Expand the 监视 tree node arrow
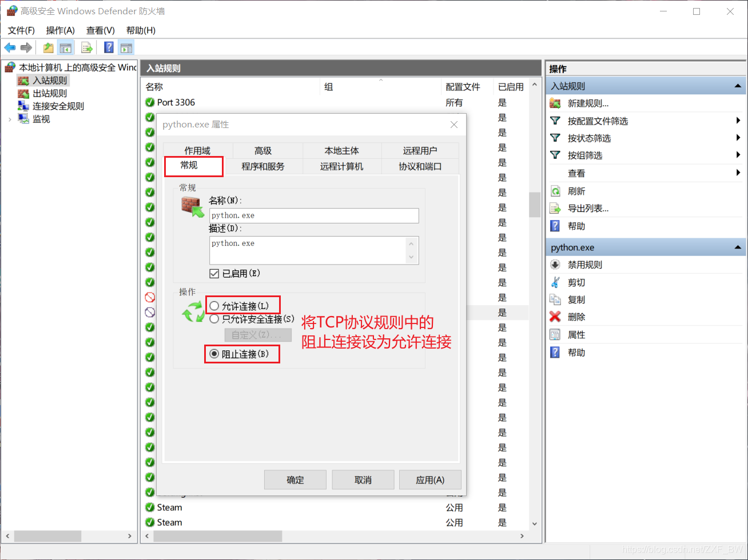This screenshot has height=560, width=748. (10, 119)
